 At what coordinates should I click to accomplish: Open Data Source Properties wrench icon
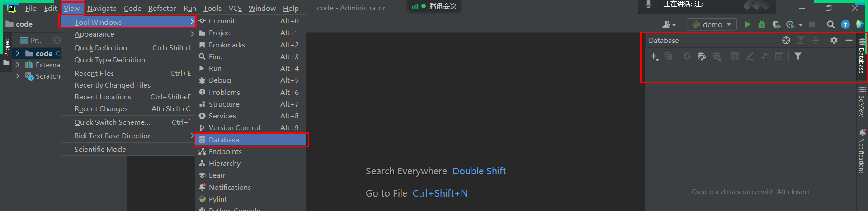click(x=701, y=56)
